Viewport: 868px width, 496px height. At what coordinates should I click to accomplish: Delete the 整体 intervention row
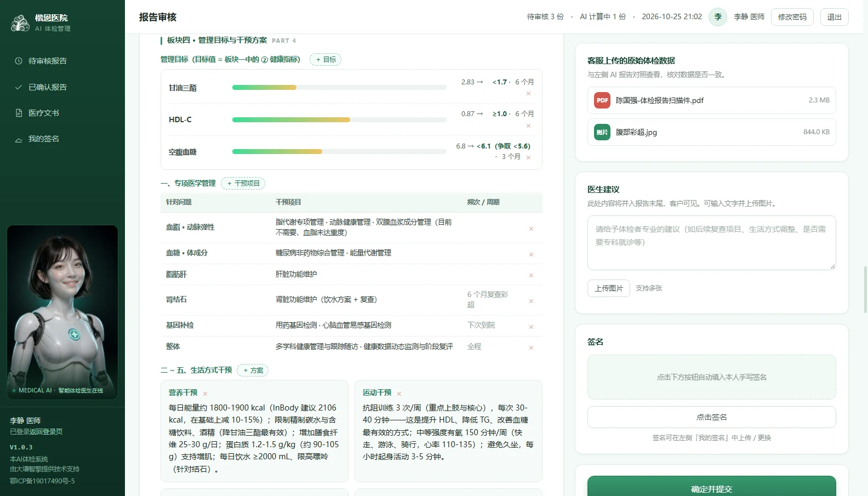531,347
